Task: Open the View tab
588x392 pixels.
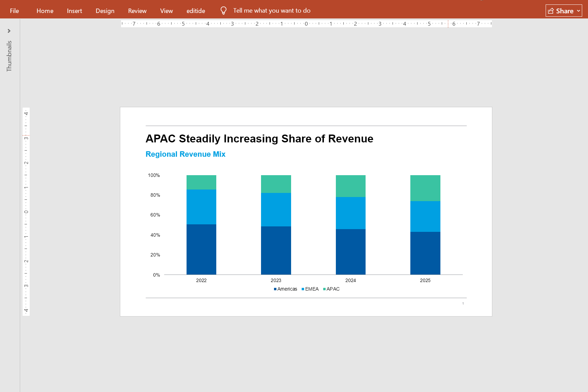Action: (166, 11)
